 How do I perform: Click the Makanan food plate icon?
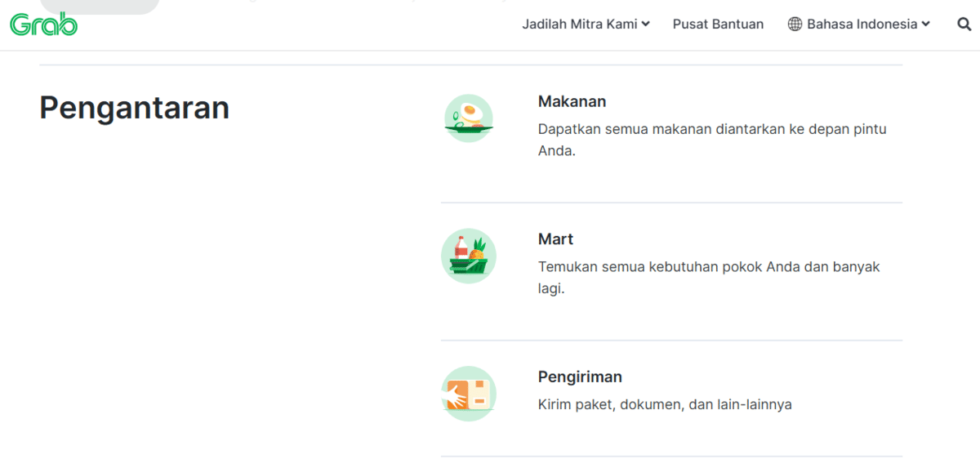469,118
